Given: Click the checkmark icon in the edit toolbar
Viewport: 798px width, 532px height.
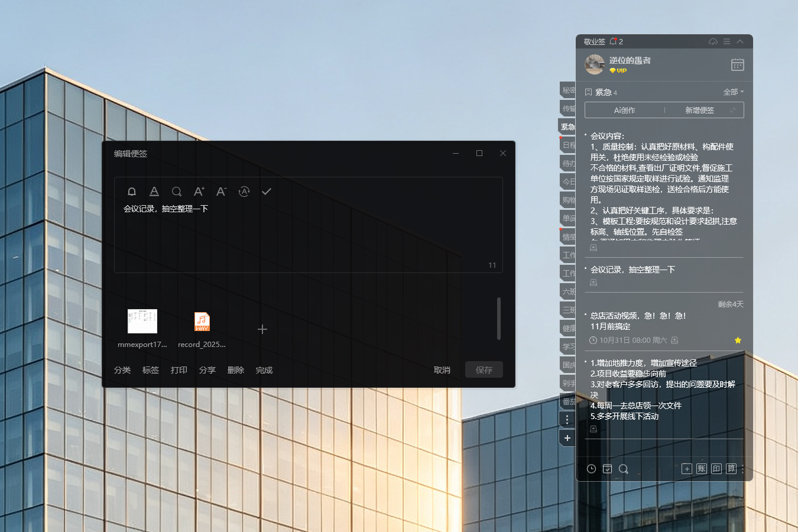Looking at the screenshot, I should 267,192.
